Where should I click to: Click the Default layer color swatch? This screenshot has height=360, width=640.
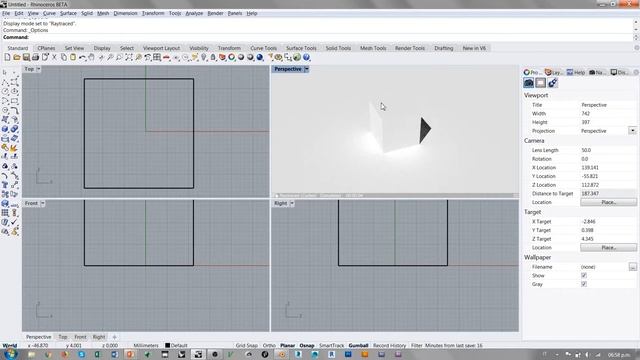(167, 345)
